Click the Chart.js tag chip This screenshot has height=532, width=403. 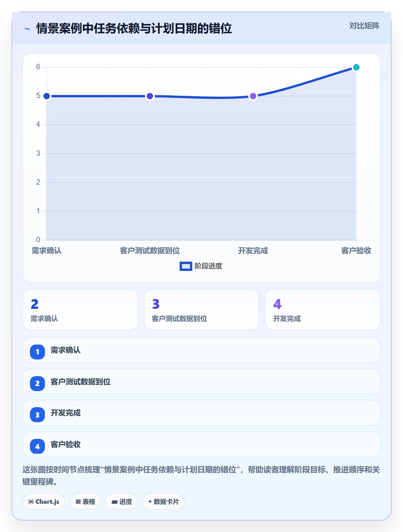coord(44,502)
